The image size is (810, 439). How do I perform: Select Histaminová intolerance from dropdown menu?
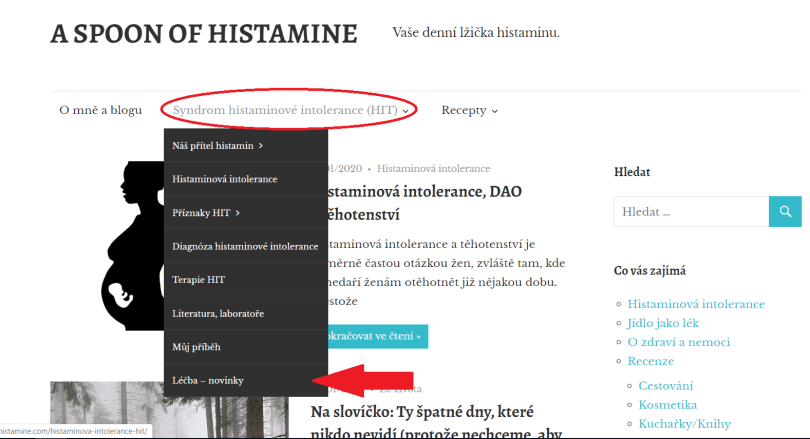[224, 179]
